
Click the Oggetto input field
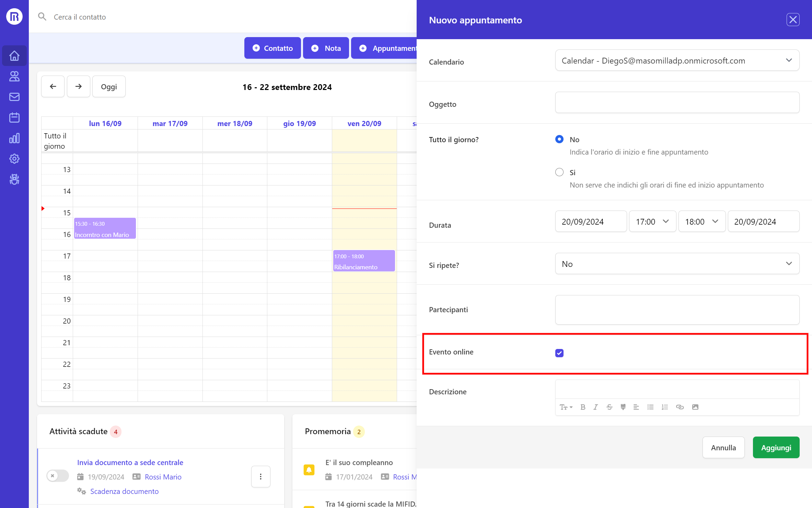[x=677, y=102]
